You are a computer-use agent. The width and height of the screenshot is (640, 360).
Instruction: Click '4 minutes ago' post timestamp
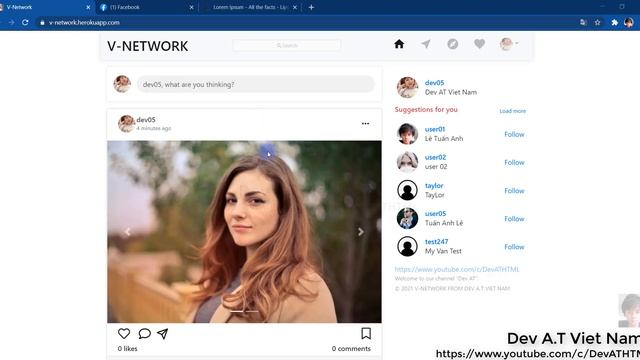tap(154, 128)
